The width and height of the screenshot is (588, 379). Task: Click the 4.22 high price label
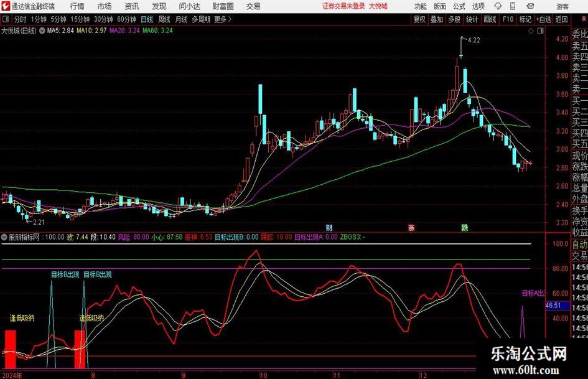474,40
